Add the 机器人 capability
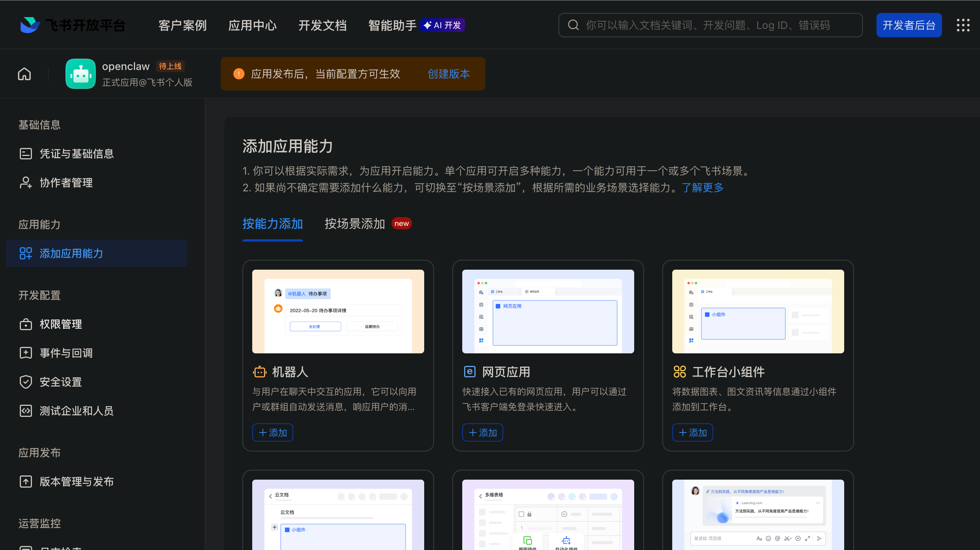Image resolution: width=980 pixels, height=550 pixels. coord(273,432)
